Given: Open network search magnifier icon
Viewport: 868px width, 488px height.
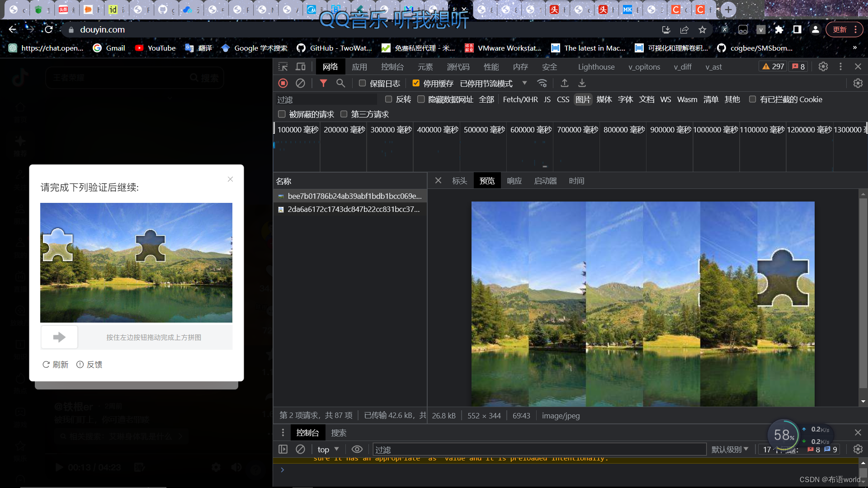Looking at the screenshot, I should pos(340,83).
